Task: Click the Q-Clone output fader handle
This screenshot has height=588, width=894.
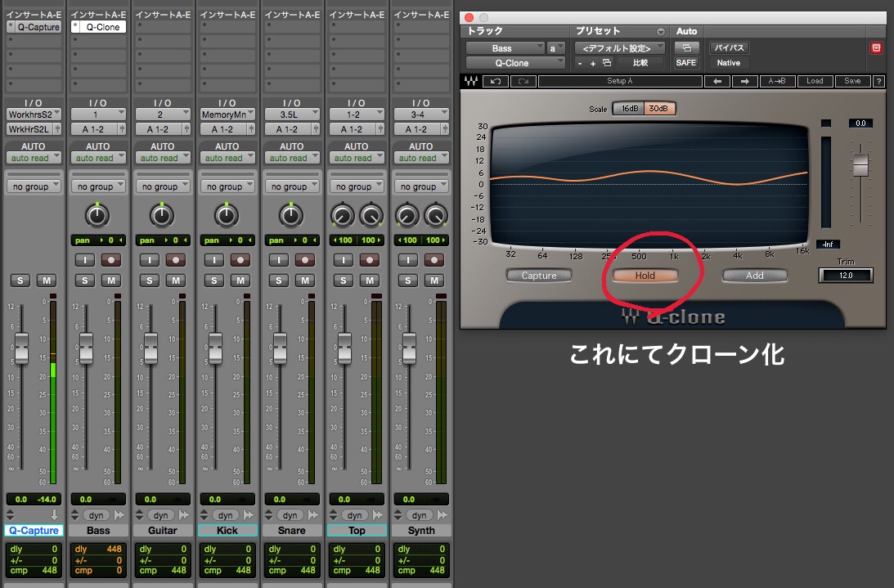Action: coord(860,165)
